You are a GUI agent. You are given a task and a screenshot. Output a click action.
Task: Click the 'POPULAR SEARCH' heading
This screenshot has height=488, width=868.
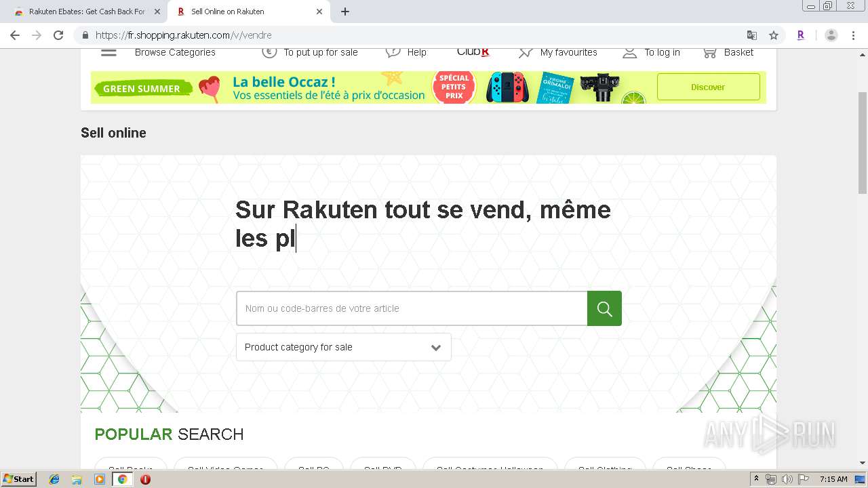tap(169, 434)
